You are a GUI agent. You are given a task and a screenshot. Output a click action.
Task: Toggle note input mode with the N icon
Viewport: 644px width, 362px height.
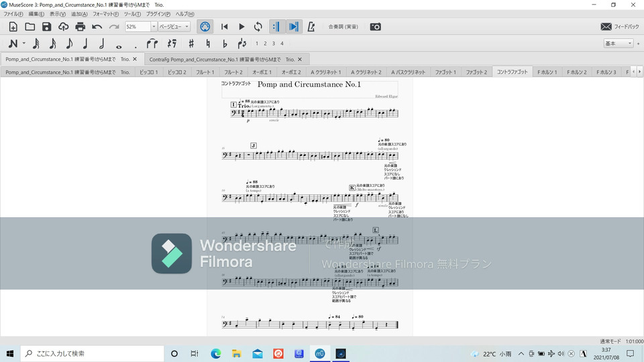click(13, 44)
